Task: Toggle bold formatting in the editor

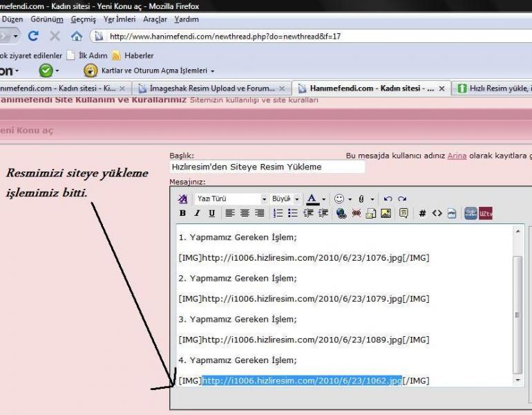Action: click(182, 214)
